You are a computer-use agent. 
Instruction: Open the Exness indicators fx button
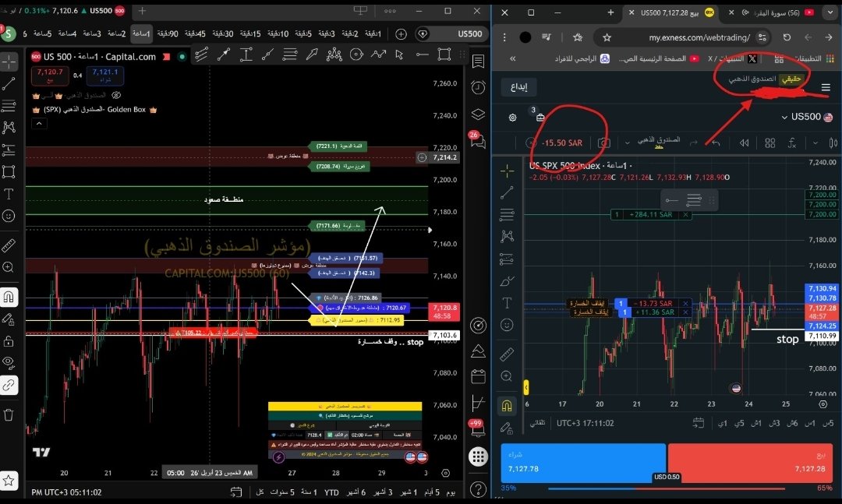(x=792, y=143)
